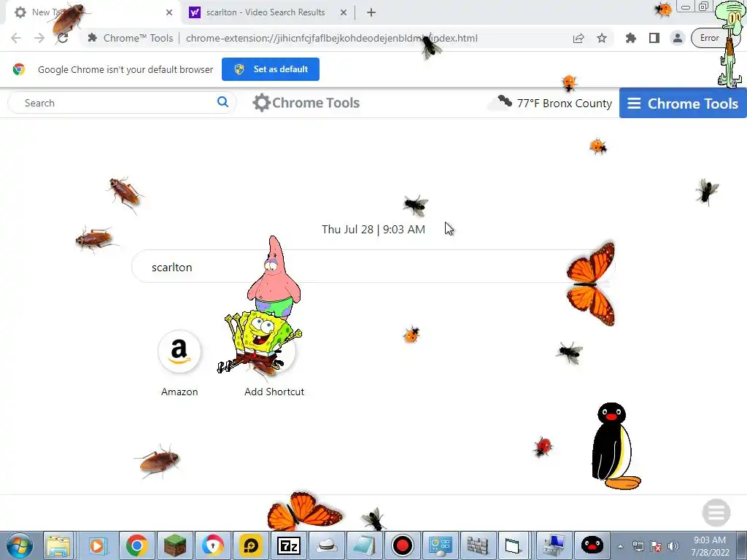The image size is (747, 560).
Task: Click the Chrome Tools gear logo
Action: pos(306,103)
